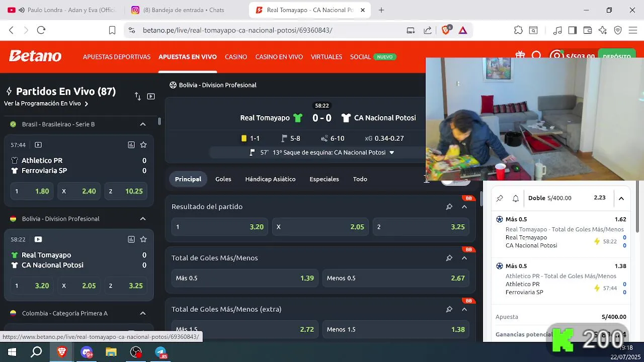Open Telegram from the taskbar
The height and width of the screenshot is (362, 644).
click(161, 352)
